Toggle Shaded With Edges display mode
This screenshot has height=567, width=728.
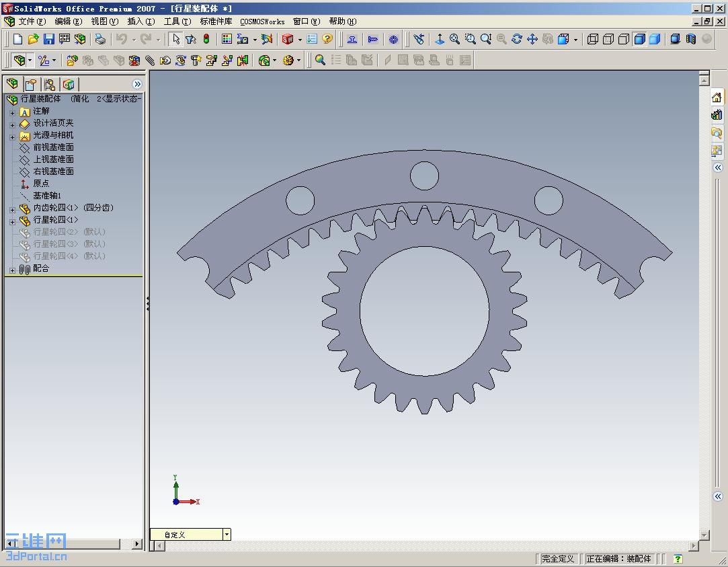click(x=639, y=39)
